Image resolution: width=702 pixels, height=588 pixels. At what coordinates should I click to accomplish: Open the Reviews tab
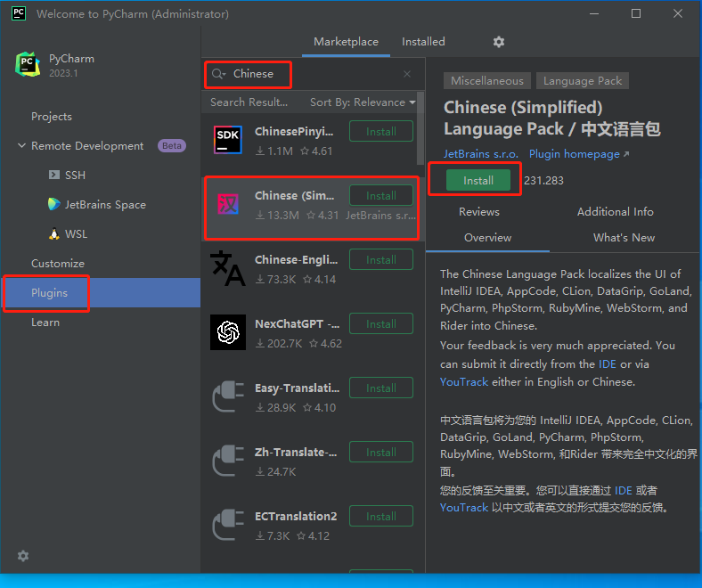(478, 211)
